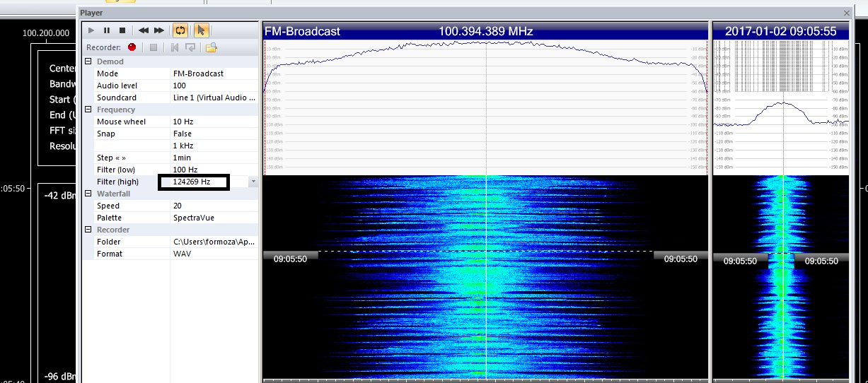Click the Mode property label
Viewport: 868px width, 383px height.
[108, 73]
